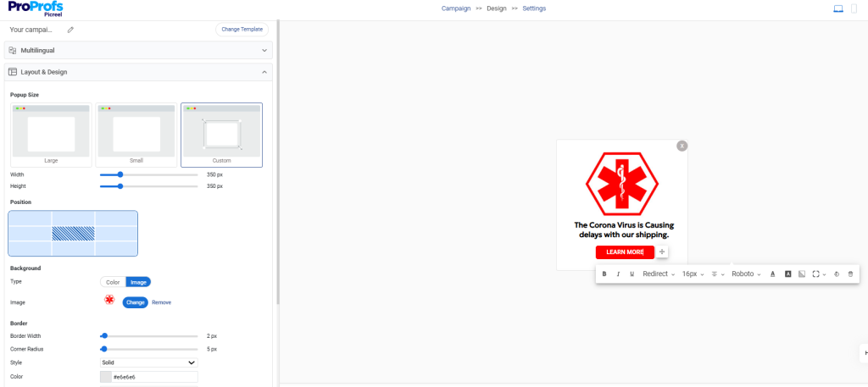Delete element with the trash icon
868x387 pixels.
click(x=850, y=274)
